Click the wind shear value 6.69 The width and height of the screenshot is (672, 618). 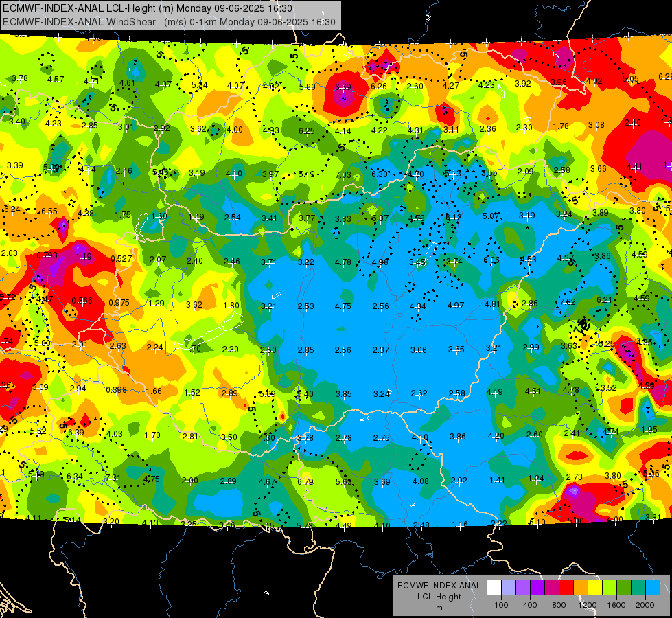pos(343,87)
